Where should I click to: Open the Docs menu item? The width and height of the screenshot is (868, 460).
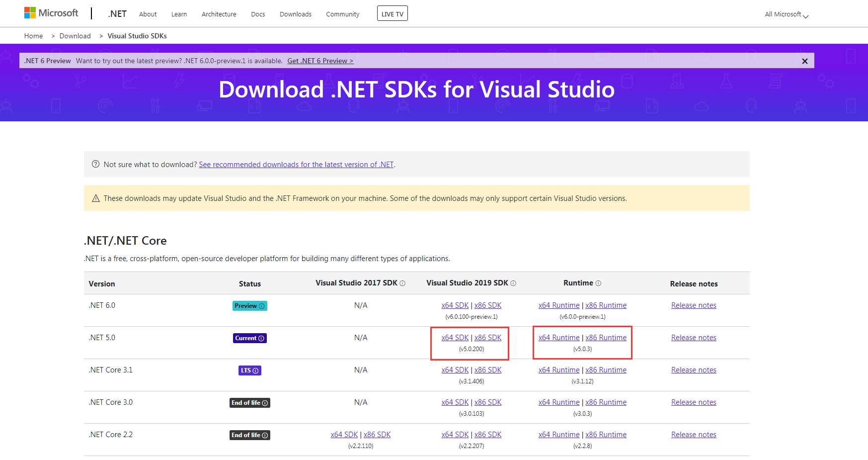[x=258, y=14]
